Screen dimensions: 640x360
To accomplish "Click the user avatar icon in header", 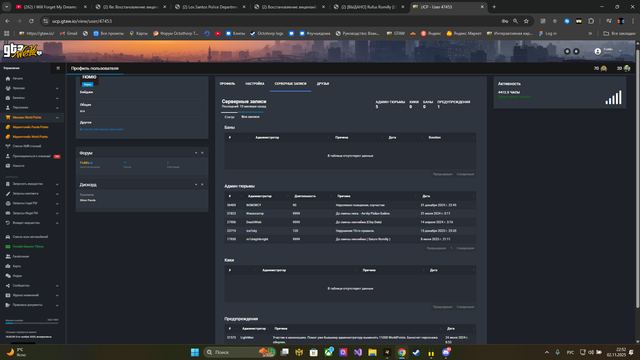I will [x=598, y=51].
